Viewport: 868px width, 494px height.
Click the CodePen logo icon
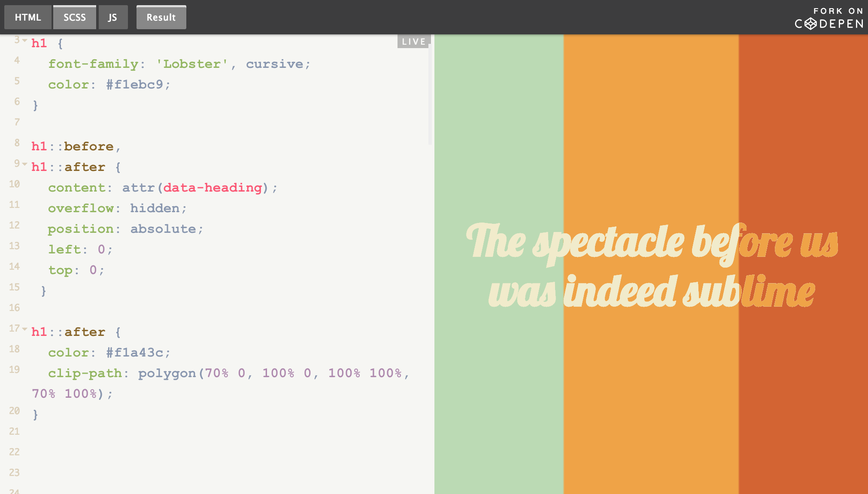810,24
